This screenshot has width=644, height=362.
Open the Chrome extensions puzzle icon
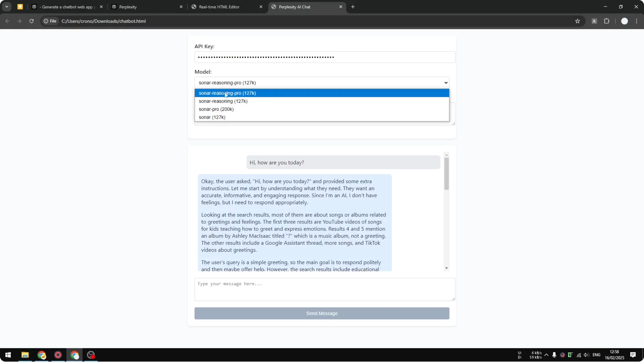(x=607, y=21)
